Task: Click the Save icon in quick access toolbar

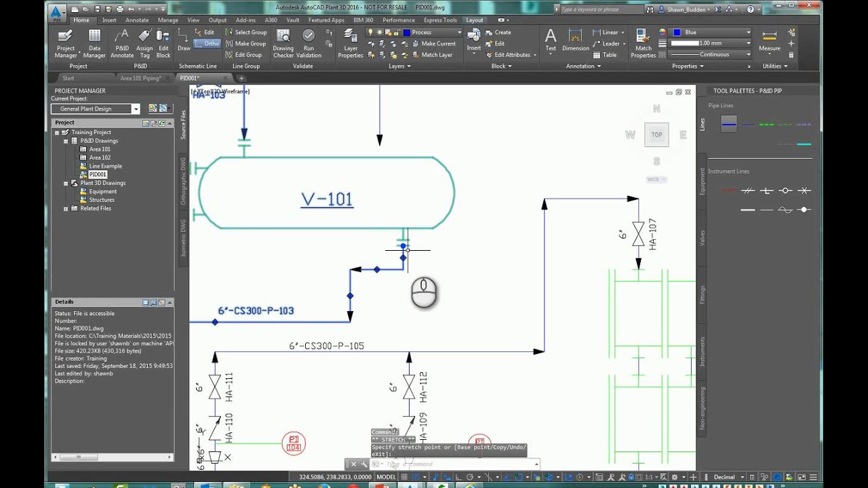Action: (97, 9)
